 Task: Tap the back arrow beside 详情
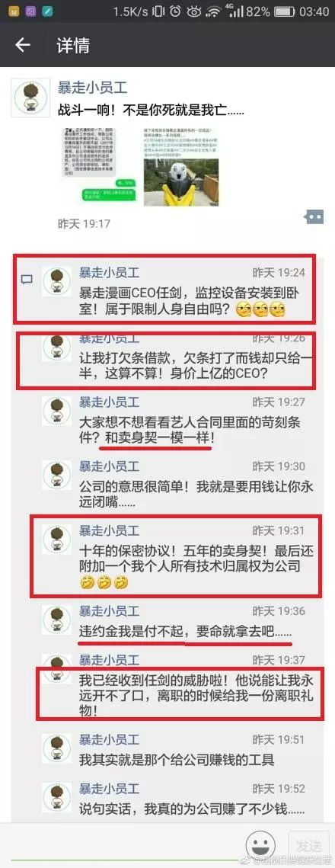[x=23, y=46]
